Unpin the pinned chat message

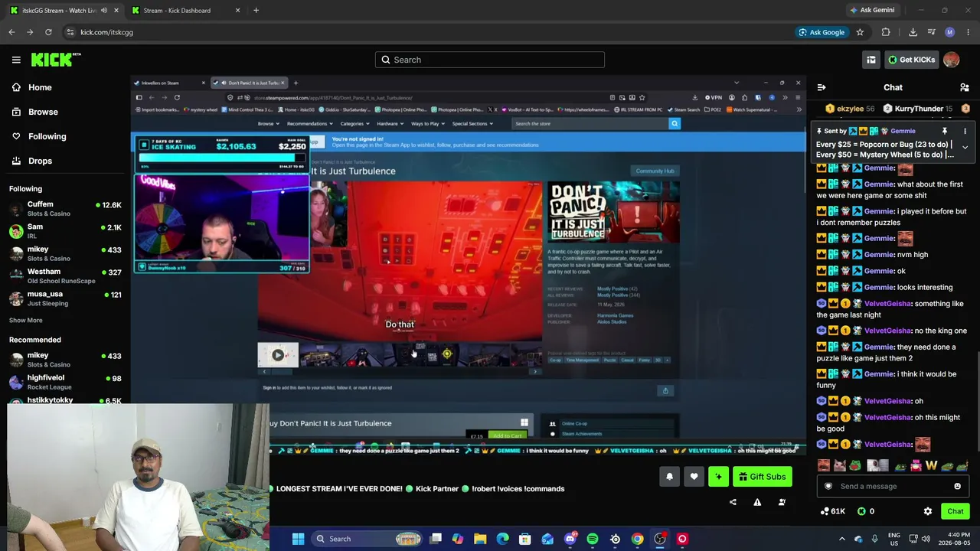(x=945, y=131)
